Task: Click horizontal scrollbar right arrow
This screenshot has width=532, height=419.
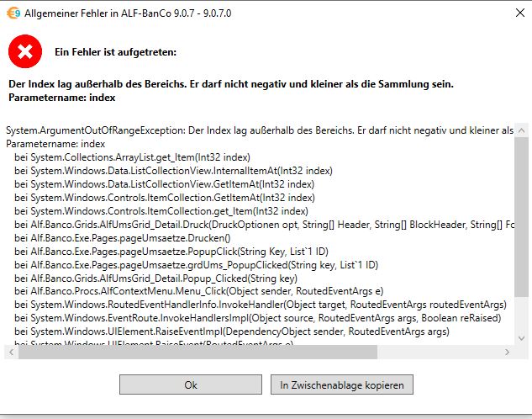Action: tap(508, 352)
